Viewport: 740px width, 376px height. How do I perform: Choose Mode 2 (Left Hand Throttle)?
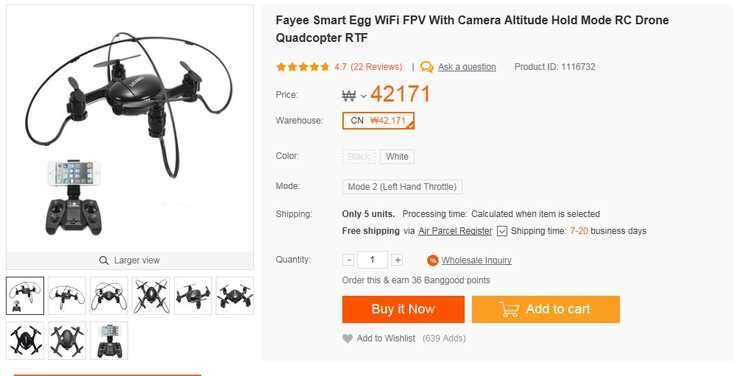point(402,187)
